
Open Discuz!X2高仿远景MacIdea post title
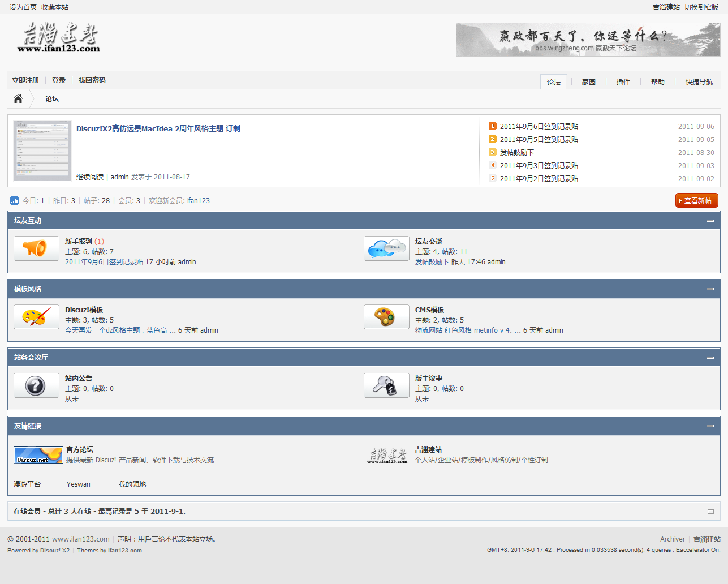[x=158, y=128]
